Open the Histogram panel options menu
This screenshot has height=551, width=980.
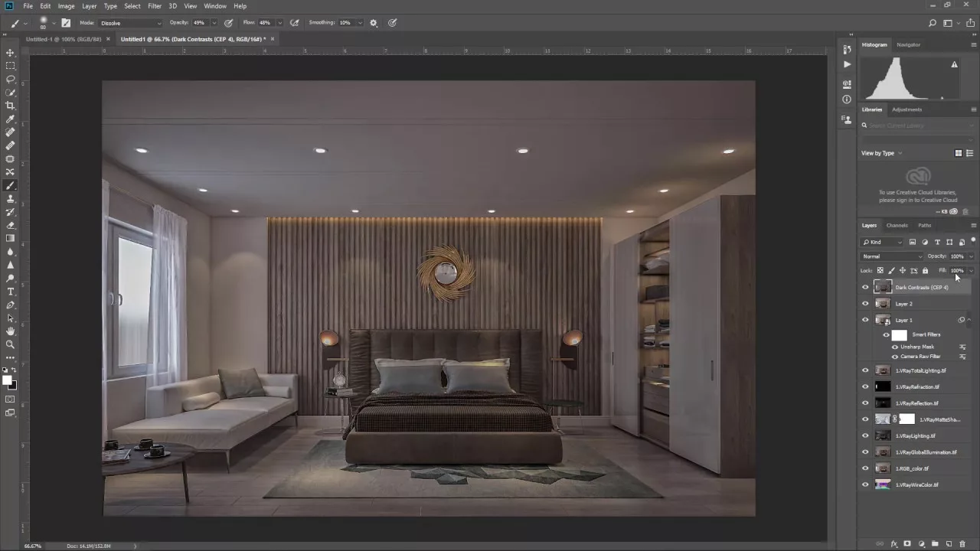click(x=973, y=45)
